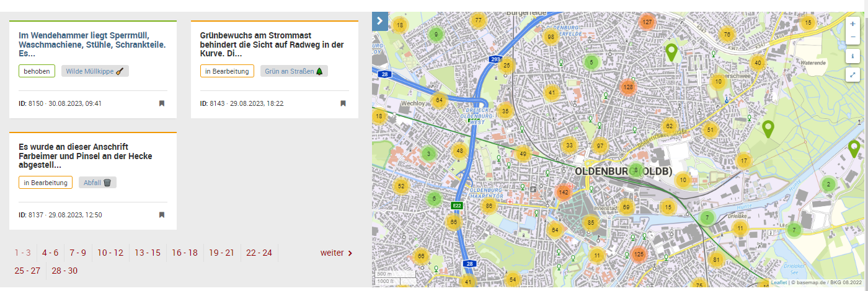The height and width of the screenshot is (291, 868).
Task: Go to results page 10 - 12
Action: 110,253
